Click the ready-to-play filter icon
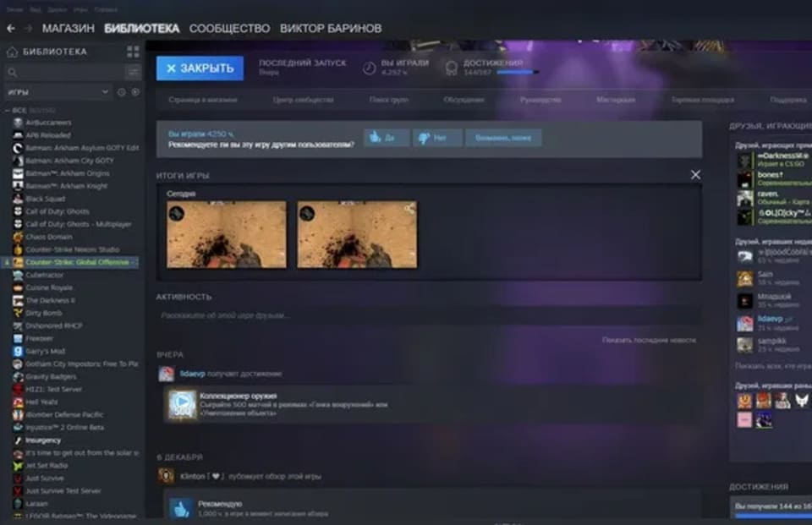The image size is (812, 525). 135,92
